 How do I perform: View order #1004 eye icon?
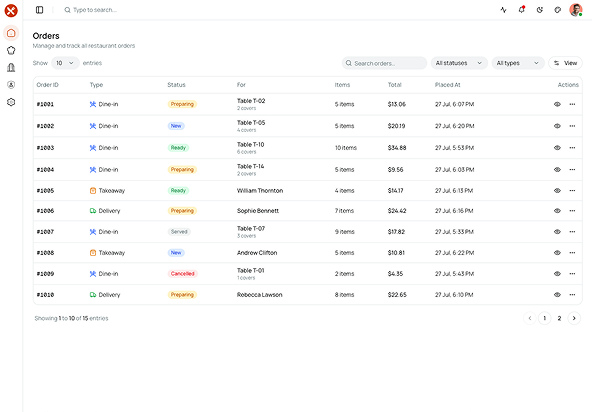click(x=557, y=170)
